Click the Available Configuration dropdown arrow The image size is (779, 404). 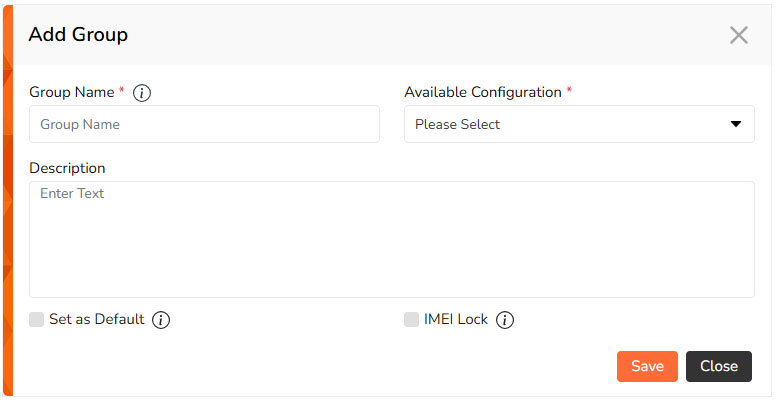click(736, 124)
